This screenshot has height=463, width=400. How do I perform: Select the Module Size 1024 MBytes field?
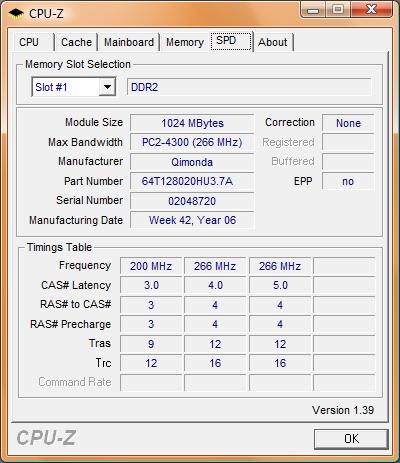coord(192,123)
